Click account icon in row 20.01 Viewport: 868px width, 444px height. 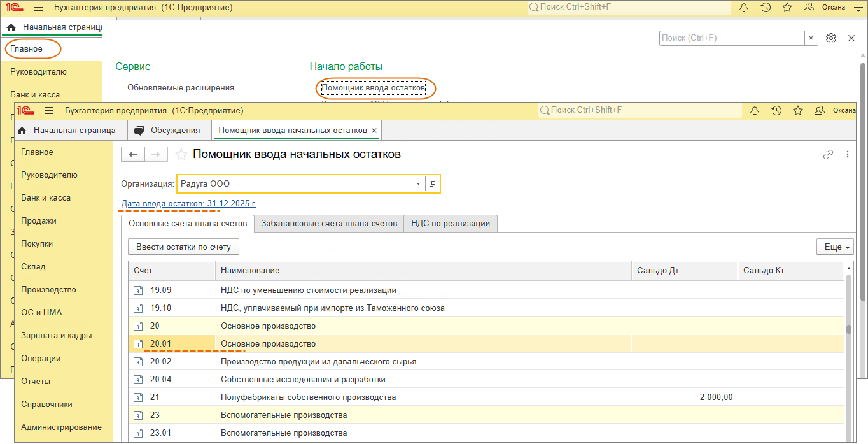137,344
